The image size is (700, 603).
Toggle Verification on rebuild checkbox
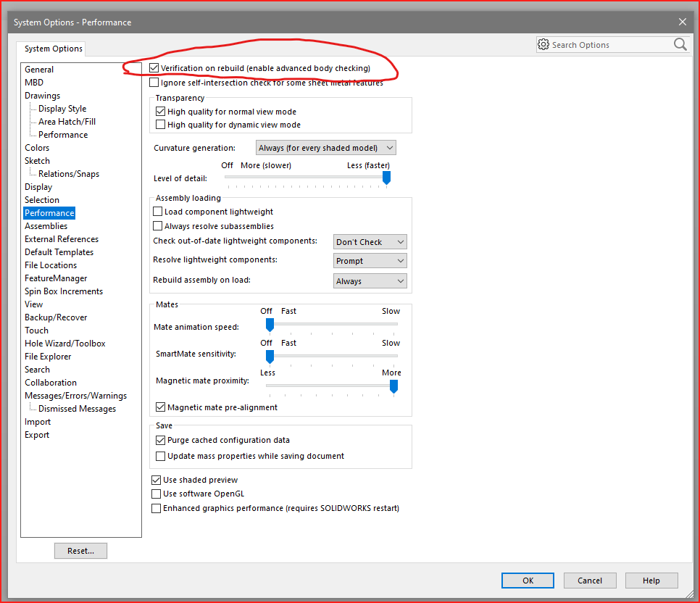click(x=154, y=68)
